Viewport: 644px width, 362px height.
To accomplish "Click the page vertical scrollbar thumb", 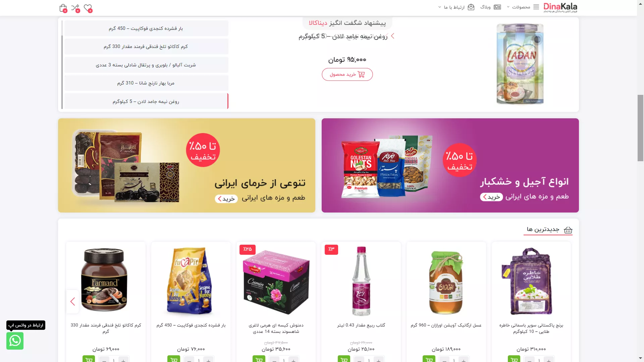I will [x=640, y=128].
